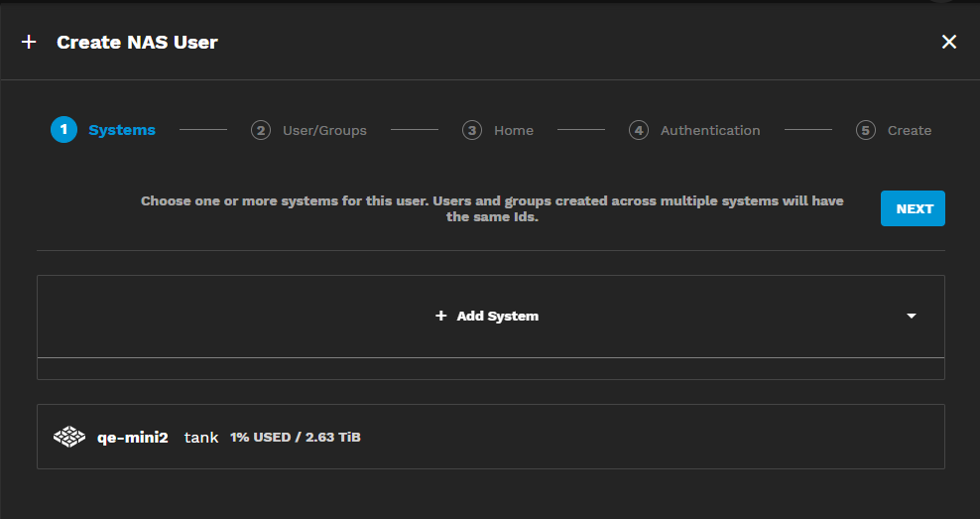Viewport: 980px width, 519px height.
Task: Click the tank pool label
Action: click(201, 437)
